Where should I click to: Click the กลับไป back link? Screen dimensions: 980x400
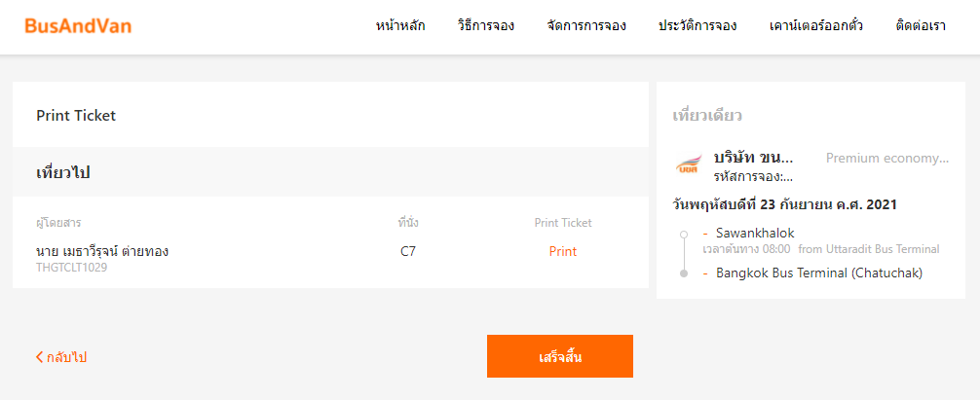61,357
